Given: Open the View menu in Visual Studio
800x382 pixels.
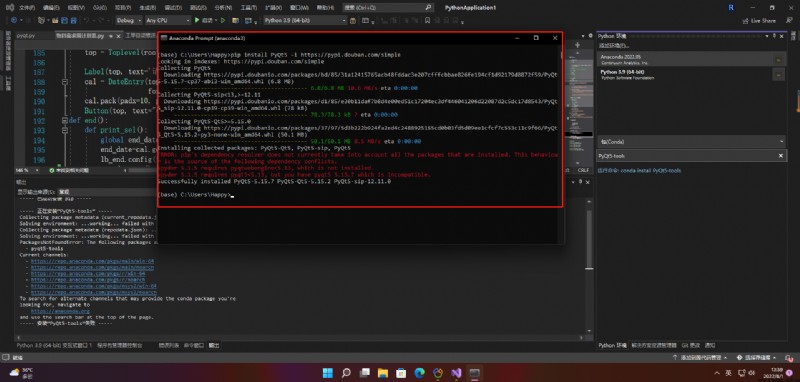Looking at the screenshot, I should pyautogui.click(x=76, y=8).
